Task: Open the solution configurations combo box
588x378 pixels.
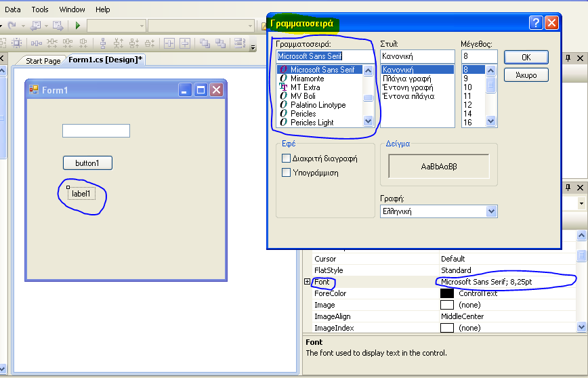Action: [x=117, y=26]
